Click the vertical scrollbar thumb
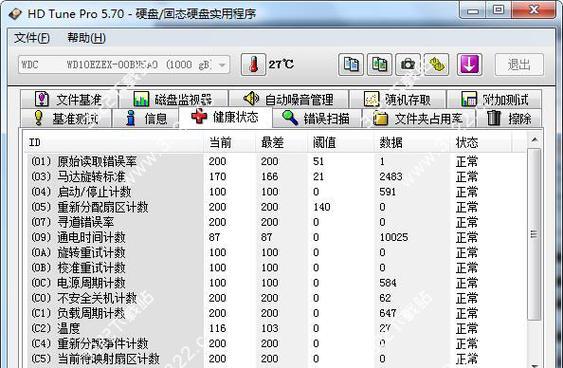 [535, 234]
